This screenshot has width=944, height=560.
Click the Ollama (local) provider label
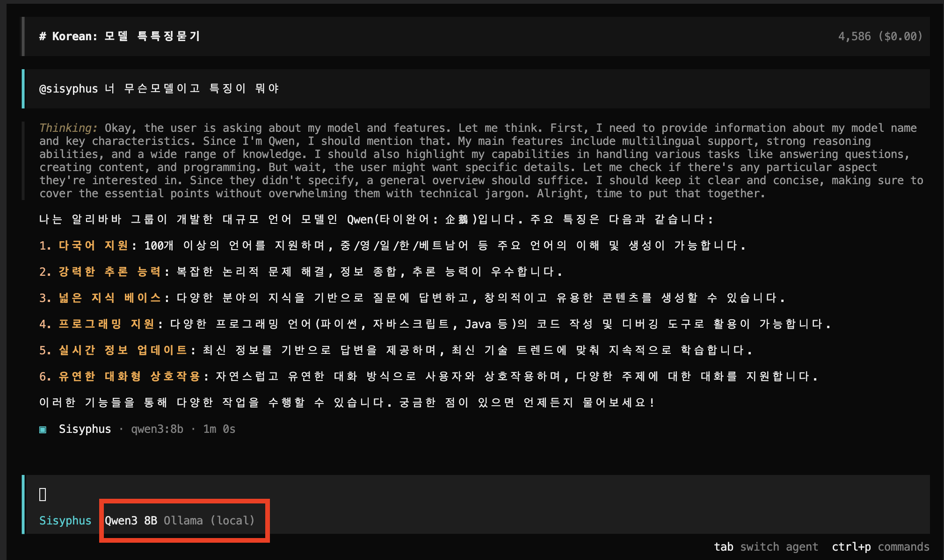tap(209, 521)
